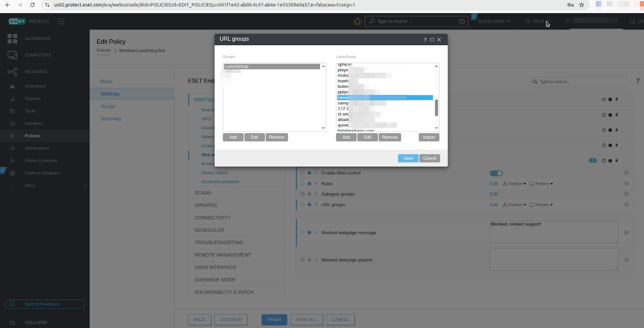Image resolution: width=644 pixels, height=328 pixels.
Task: Open the Computers sidebar icon
Action: coord(12,55)
